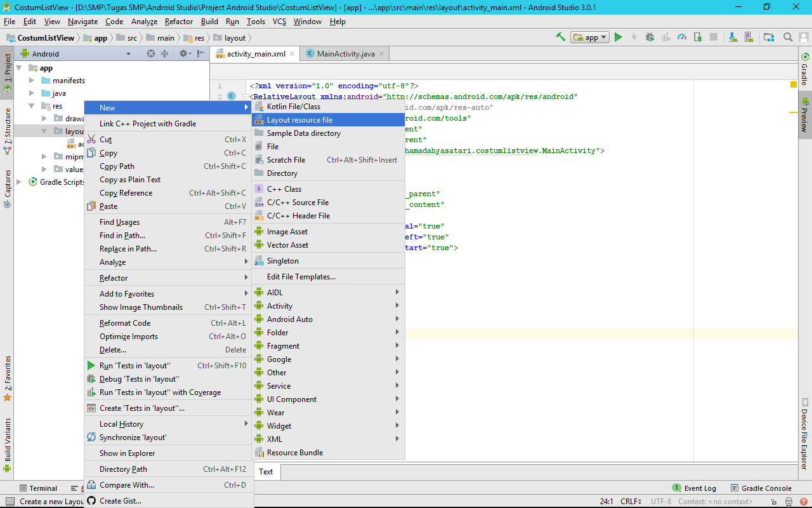Open the AVD Manager from the toolbar
The width and height of the screenshot is (812, 508).
[x=749, y=36]
